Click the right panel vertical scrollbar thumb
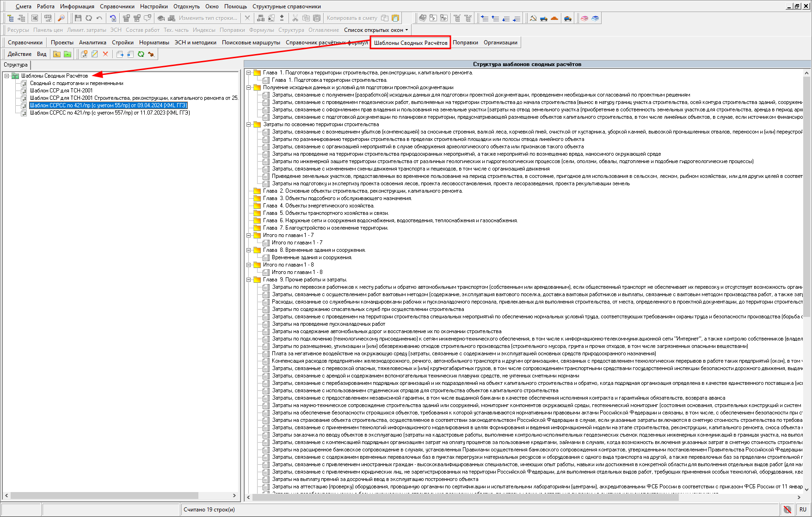Viewport: 812px width, 517px height. (x=807, y=197)
